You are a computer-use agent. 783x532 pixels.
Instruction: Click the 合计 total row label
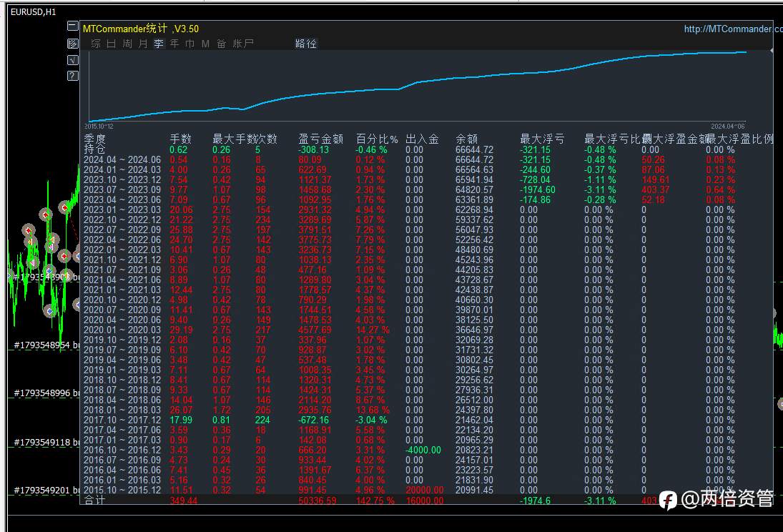pyautogui.click(x=94, y=500)
